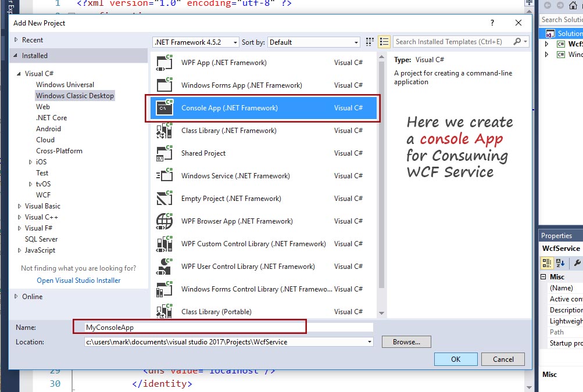
Task: Select the Cloud category
Action: click(45, 140)
